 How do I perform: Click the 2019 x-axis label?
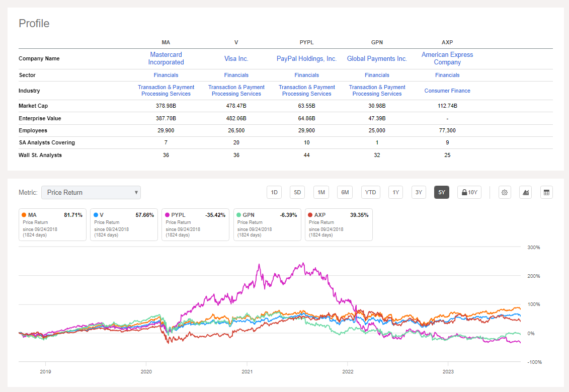[45, 372]
